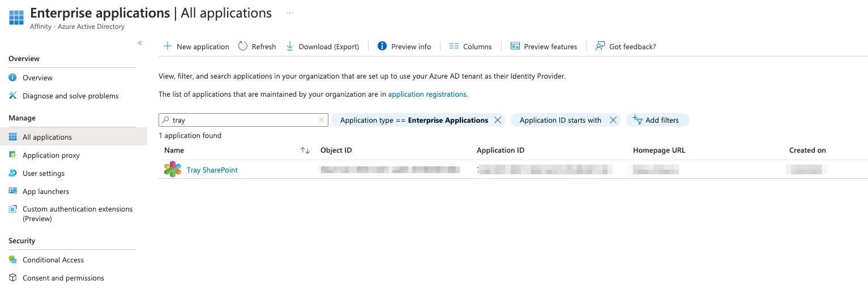Image resolution: width=868 pixels, height=293 pixels.
Task: Collapse the sidebar with the double chevron
Action: coord(140,43)
